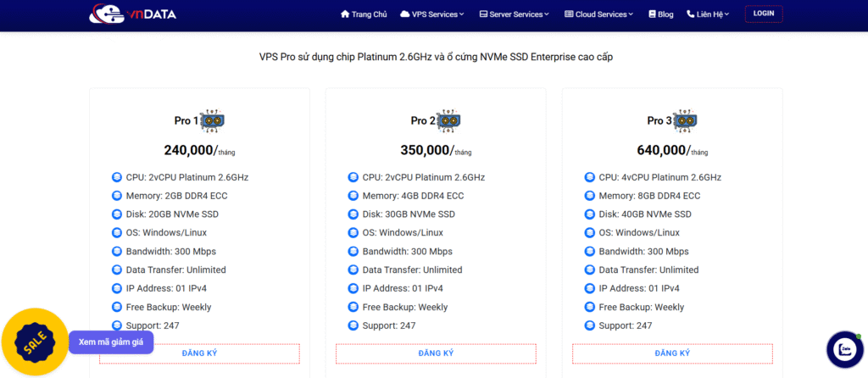Screen dimensions: 868x378
Task: Click the Pro 3 Free Backup bullet icon
Action: pyautogui.click(x=590, y=307)
